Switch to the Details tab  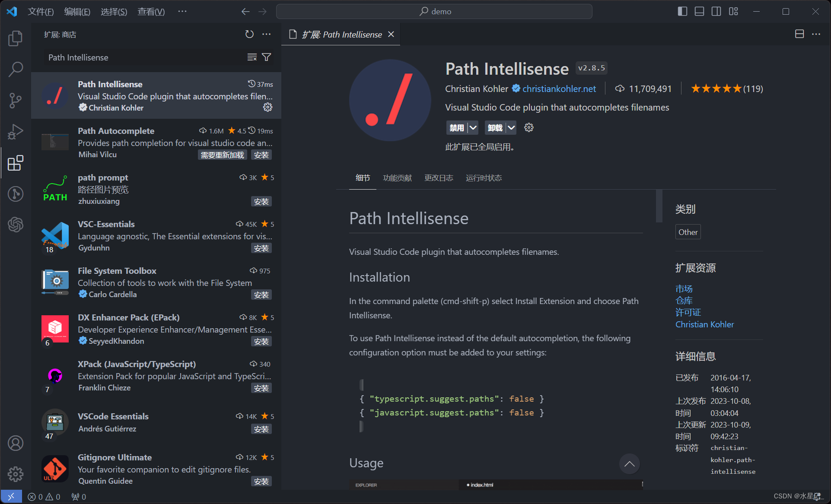point(363,178)
